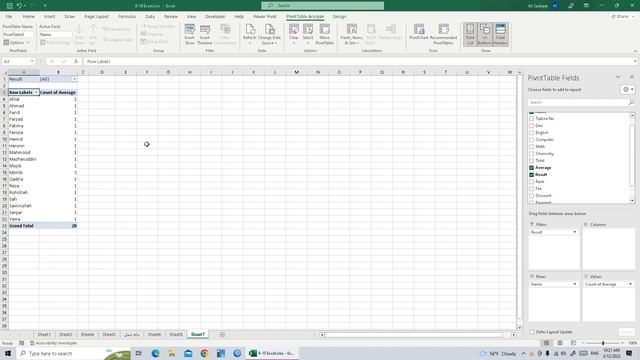Check the Total field checkbox
Image resolution: width=640 pixels, height=360 pixels.
point(531,161)
